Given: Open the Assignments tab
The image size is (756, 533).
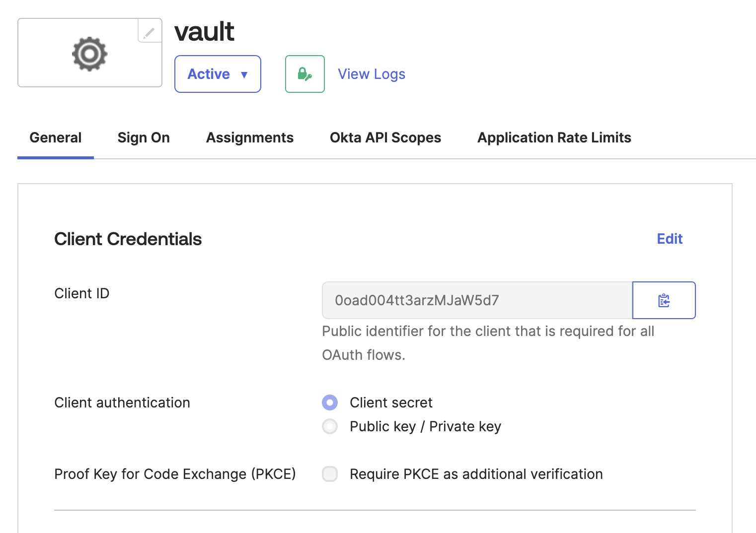Looking at the screenshot, I should 250,138.
